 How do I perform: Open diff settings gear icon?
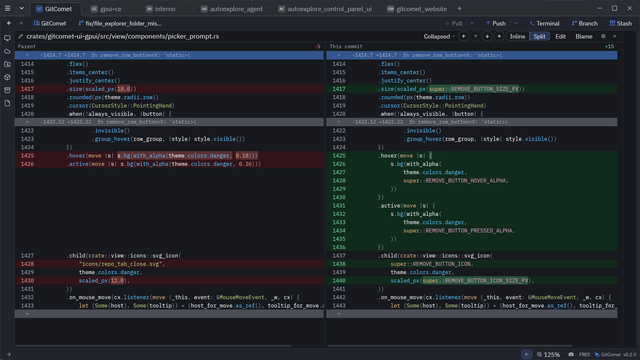pos(603,36)
